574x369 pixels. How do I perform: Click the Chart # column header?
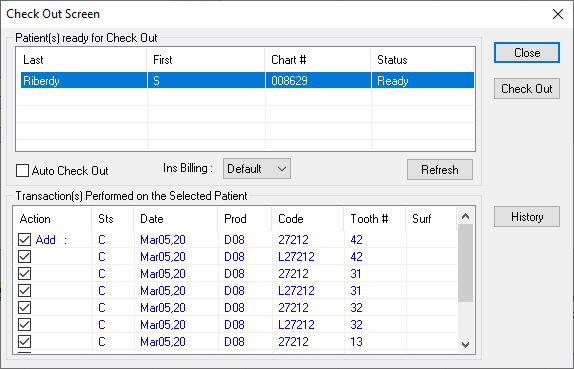[318, 60]
